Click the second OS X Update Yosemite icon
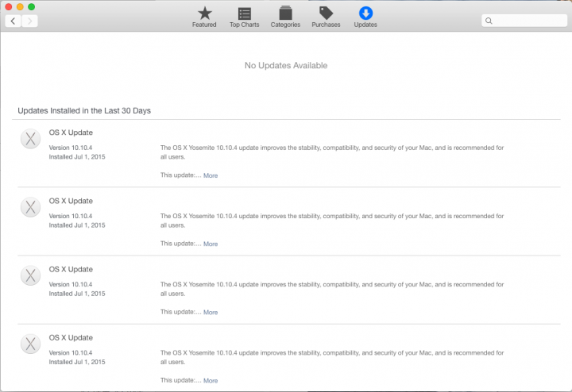This screenshot has width=572, height=392. click(x=31, y=207)
